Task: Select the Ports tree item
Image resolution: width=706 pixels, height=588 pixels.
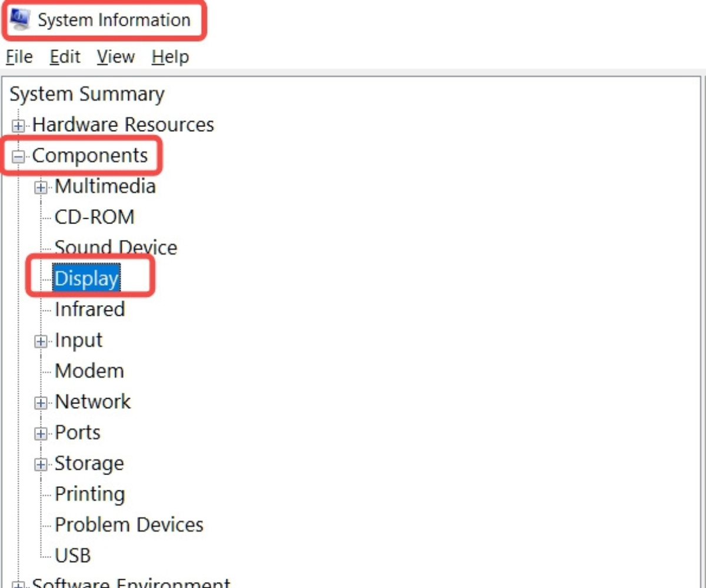Action: click(78, 432)
